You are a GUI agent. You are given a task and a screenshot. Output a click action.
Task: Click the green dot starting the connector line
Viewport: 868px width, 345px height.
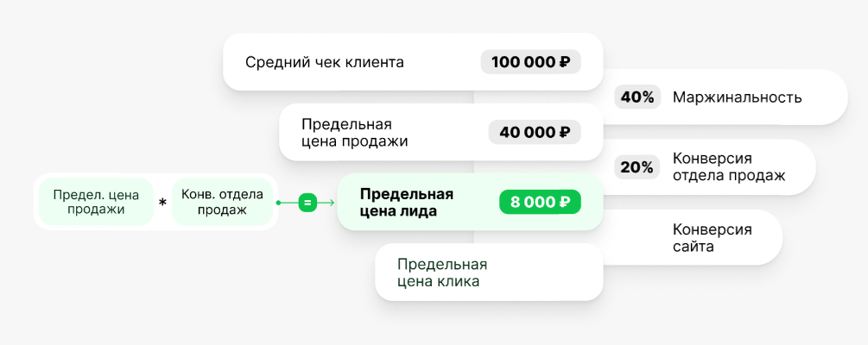278,203
